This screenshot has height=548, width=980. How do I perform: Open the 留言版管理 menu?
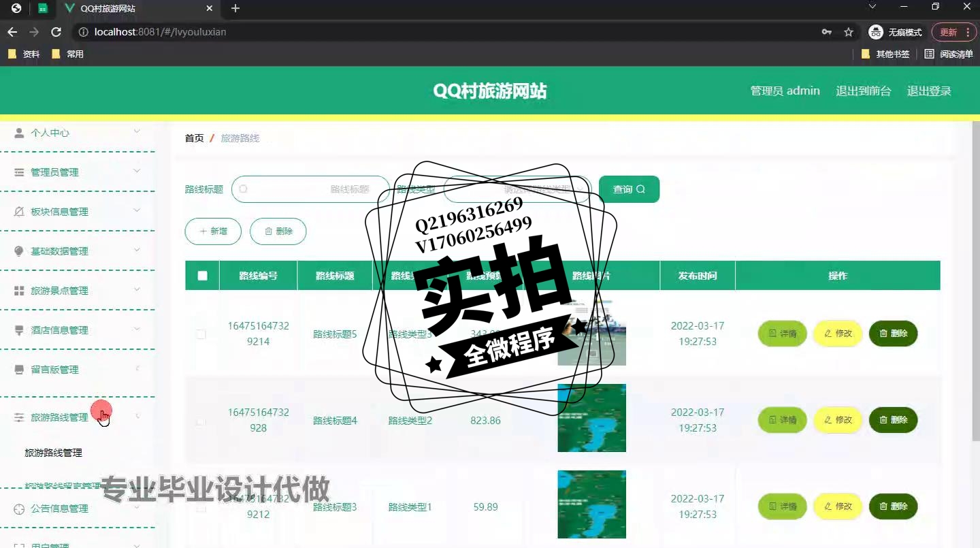pyautogui.click(x=78, y=370)
